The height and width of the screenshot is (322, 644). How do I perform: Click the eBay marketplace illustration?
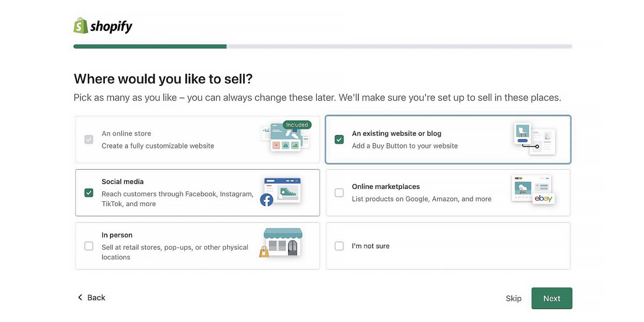tap(533, 190)
